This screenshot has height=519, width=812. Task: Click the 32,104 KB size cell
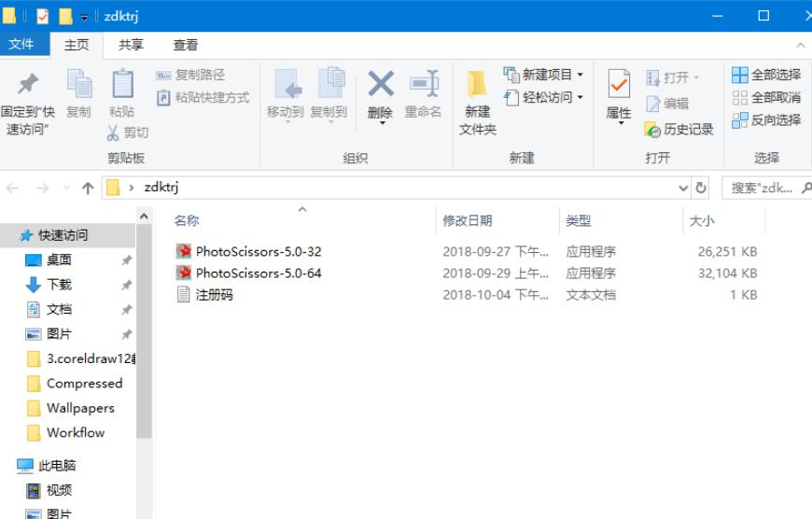pos(727,274)
